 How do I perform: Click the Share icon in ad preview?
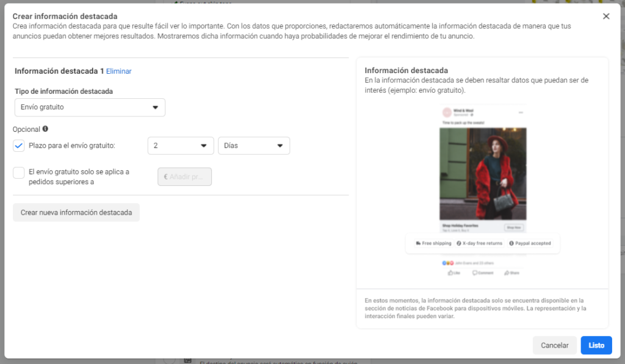(x=507, y=273)
